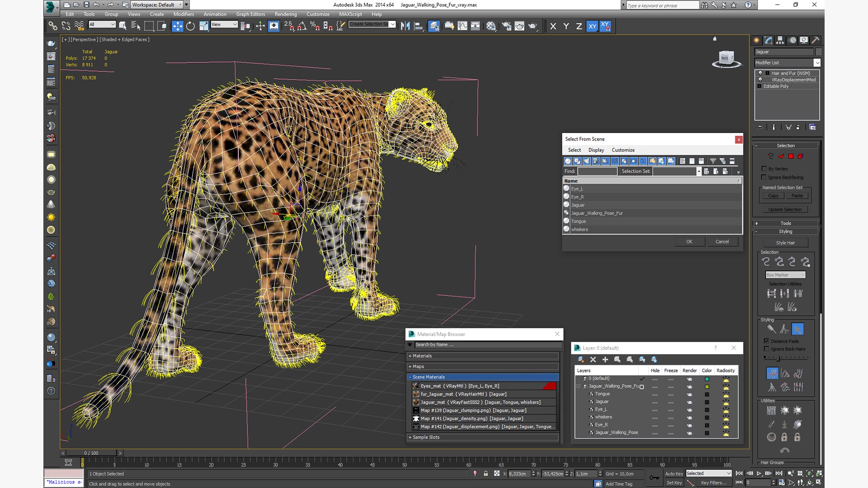Click the Set Key button
Screen dimensions: 868x488
point(674,483)
